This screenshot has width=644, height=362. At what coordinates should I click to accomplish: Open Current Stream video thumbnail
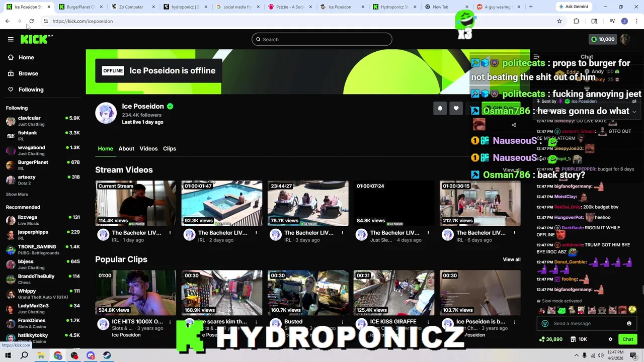click(x=136, y=203)
